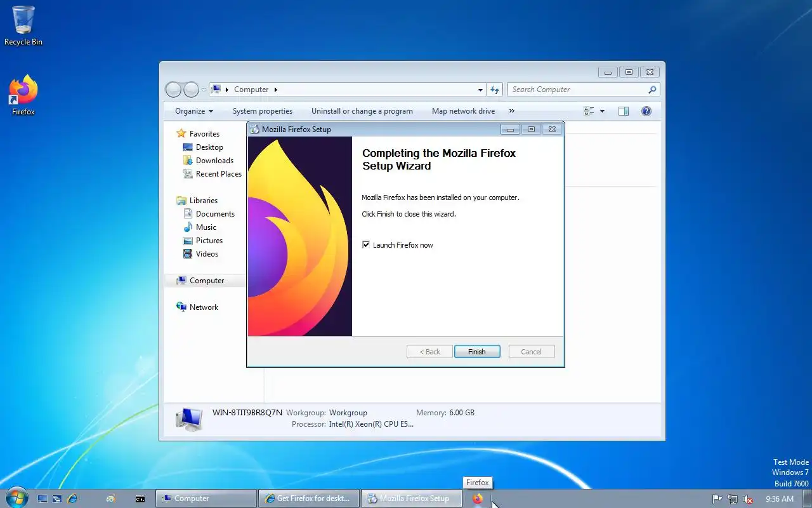Click the computer icon in details pane
Image resolution: width=812 pixels, height=508 pixels.
pos(189,418)
